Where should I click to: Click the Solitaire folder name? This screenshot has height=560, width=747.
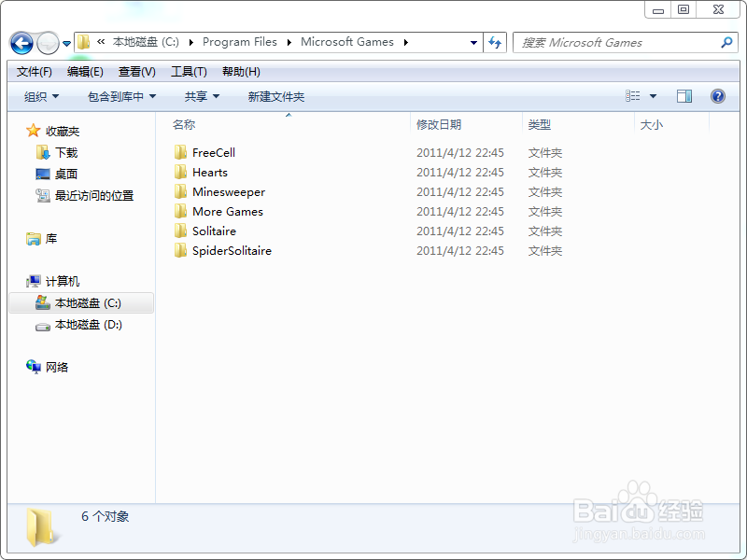[x=214, y=231]
